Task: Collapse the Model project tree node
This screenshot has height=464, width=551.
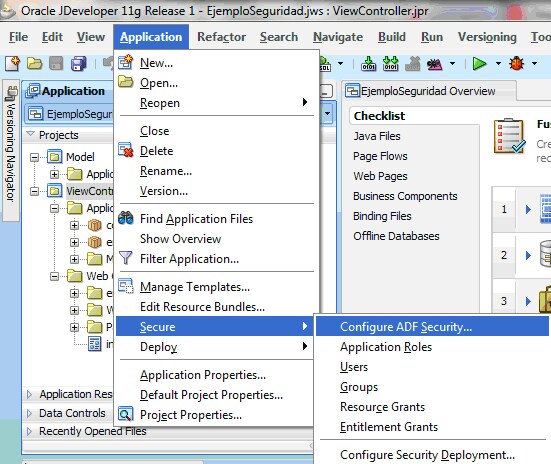Action: click(x=34, y=157)
